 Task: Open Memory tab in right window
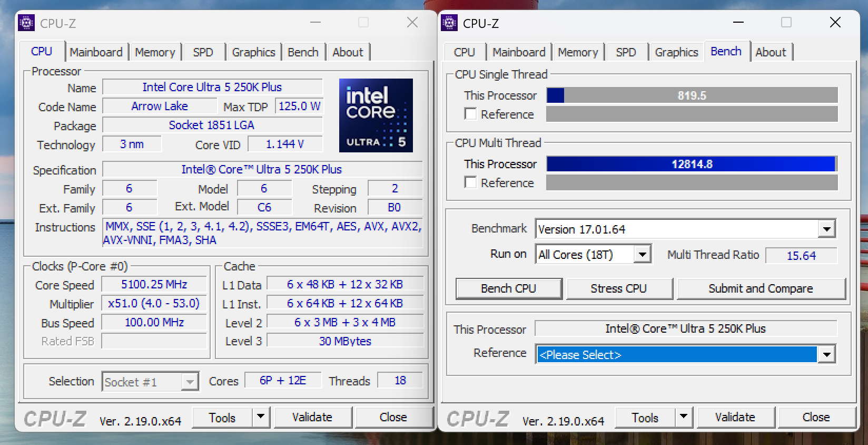pyautogui.click(x=578, y=52)
